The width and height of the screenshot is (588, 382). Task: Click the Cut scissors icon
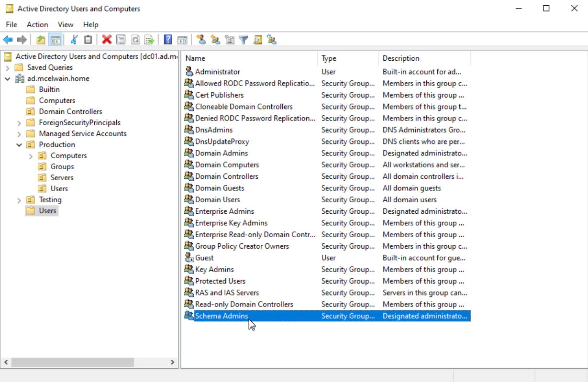74,40
